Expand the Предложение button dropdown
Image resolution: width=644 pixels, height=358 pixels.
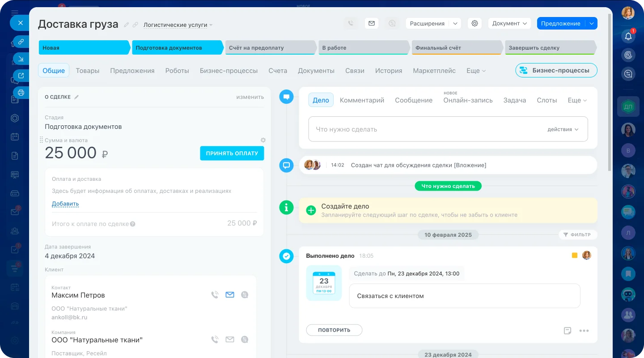592,23
